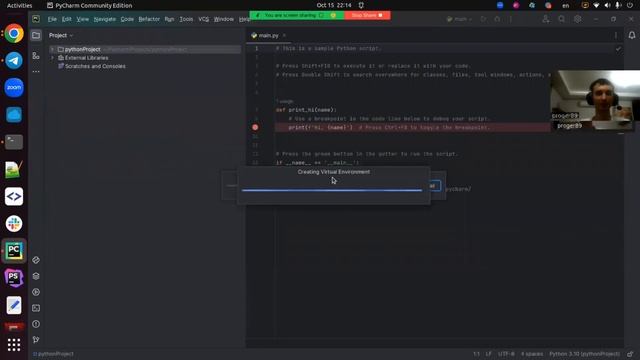Run the main configuration

pyautogui.click(x=483, y=19)
